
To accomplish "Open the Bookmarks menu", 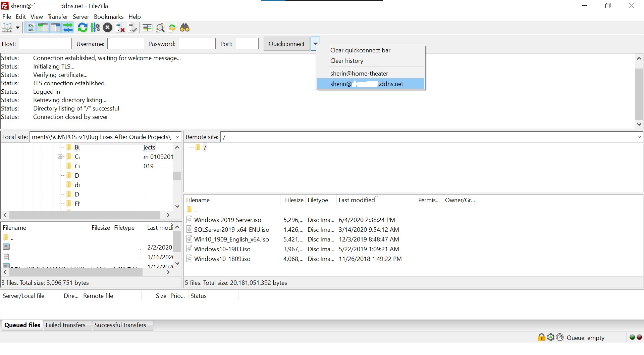I will [x=109, y=16].
